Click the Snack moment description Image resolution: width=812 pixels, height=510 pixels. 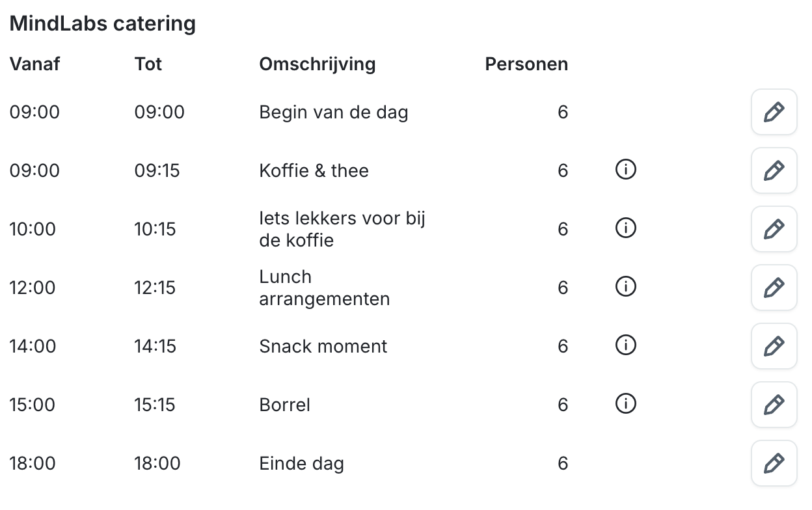point(323,346)
